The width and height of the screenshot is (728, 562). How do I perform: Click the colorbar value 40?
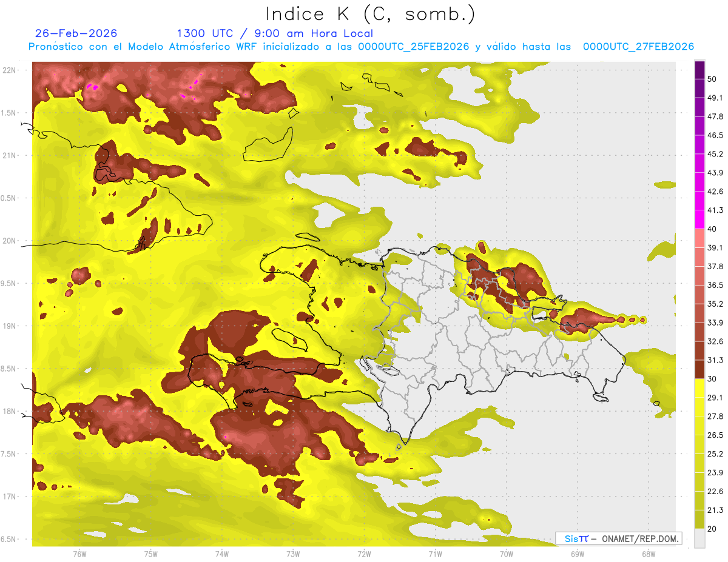(712, 229)
